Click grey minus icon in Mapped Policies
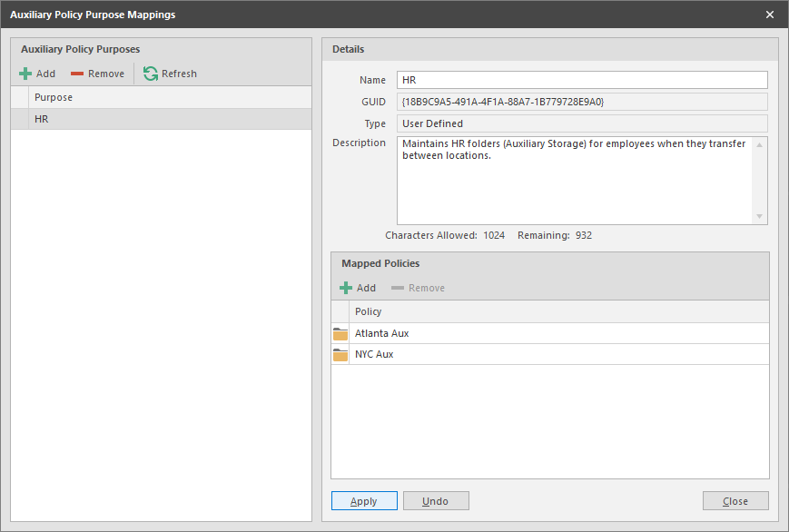This screenshot has height=532, width=789. pyautogui.click(x=398, y=288)
